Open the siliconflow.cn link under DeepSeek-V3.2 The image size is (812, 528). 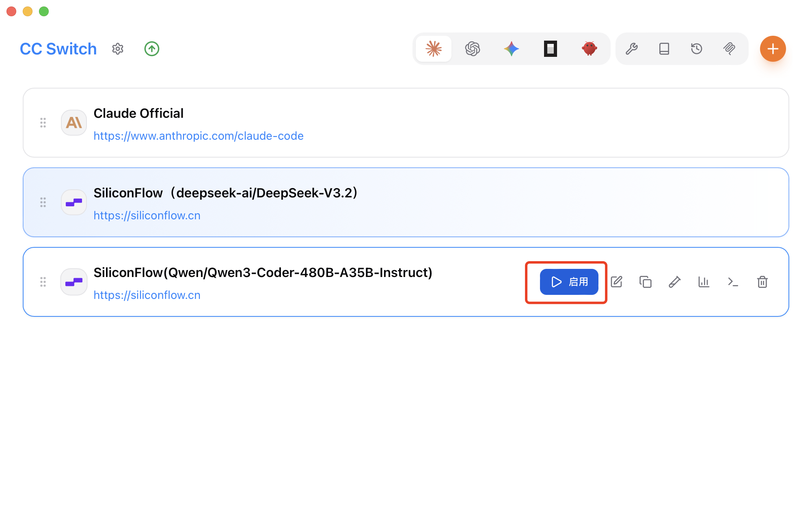(x=147, y=215)
